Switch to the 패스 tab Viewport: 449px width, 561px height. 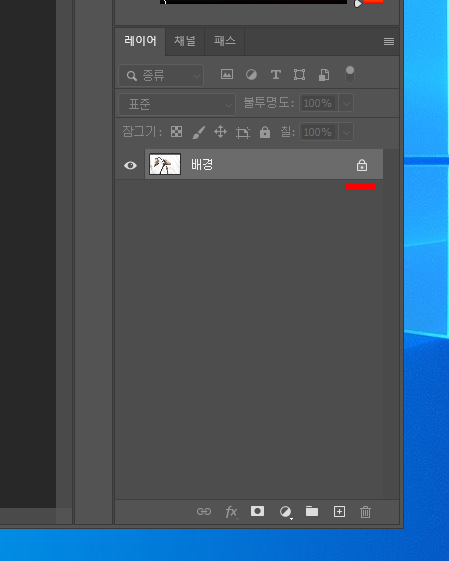225,41
